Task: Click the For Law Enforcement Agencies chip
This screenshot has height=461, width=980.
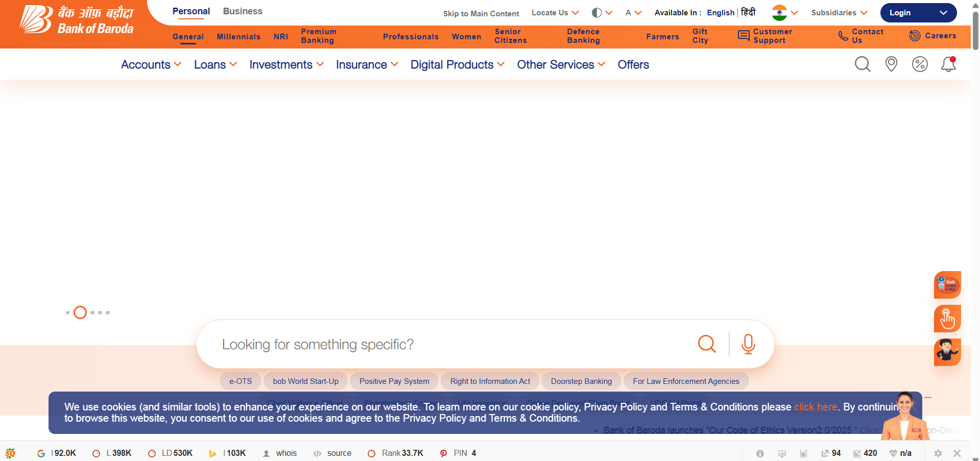Action: pos(686,381)
